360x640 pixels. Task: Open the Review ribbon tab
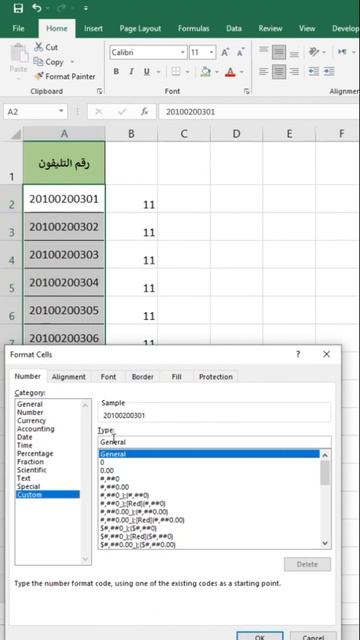tap(270, 29)
